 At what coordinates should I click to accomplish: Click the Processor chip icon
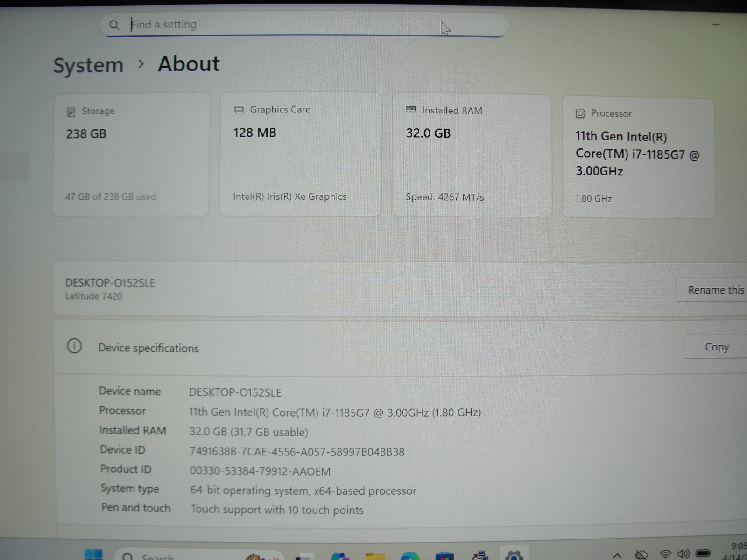click(x=580, y=113)
